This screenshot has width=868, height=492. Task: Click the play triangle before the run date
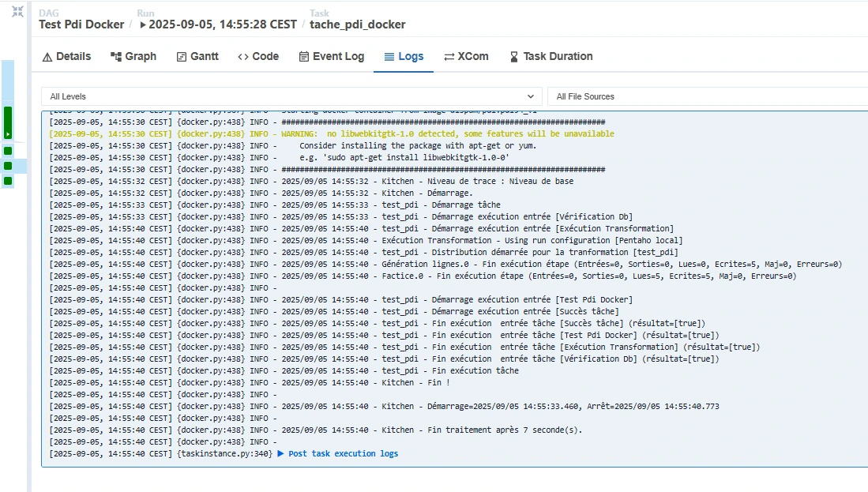143,25
